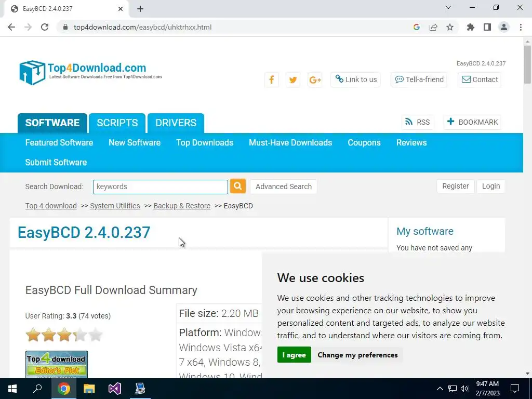Click the taskbar clock showing 9:47 AM
Screen dimensions: 532x399
(x=487, y=389)
